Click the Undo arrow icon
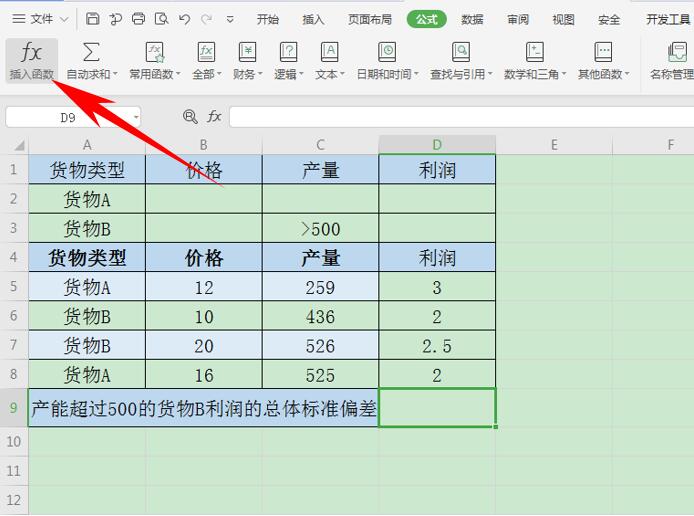Viewport: 694px width, 516px height. [x=185, y=19]
